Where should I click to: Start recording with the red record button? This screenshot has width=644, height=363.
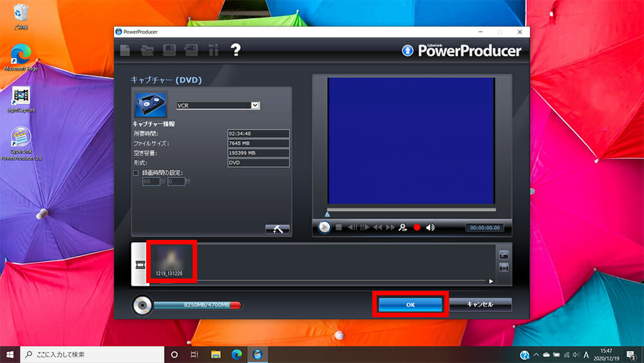point(417,228)
